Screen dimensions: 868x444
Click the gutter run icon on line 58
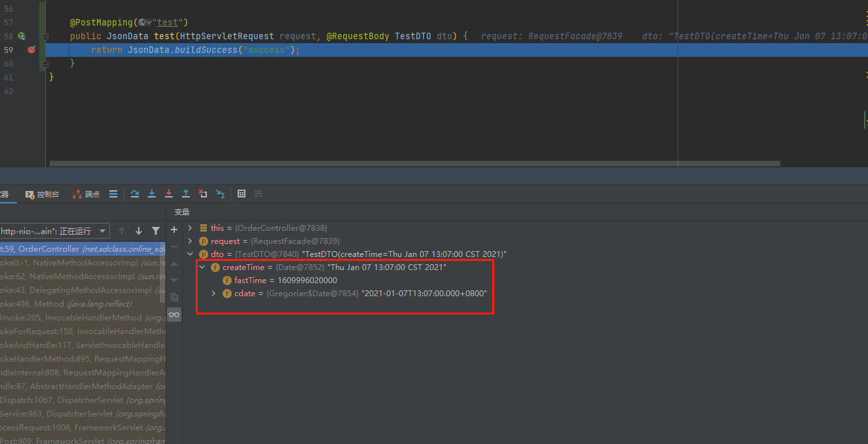point(22,37)
